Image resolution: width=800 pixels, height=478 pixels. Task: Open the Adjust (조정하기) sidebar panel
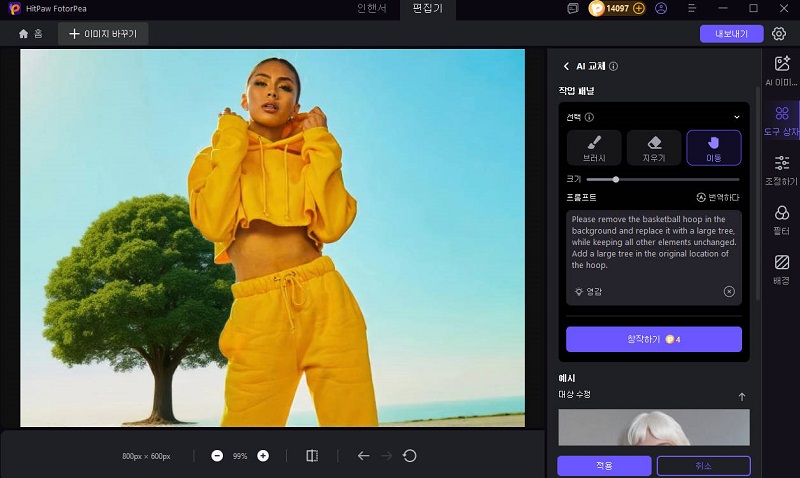click(781, 170)
